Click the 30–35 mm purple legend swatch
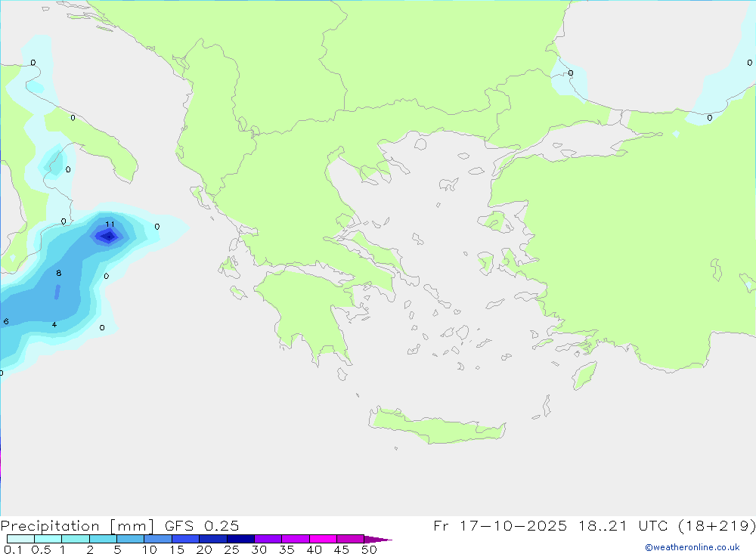The width and height of the screenshot is (756, 554). tap(268, 539)
